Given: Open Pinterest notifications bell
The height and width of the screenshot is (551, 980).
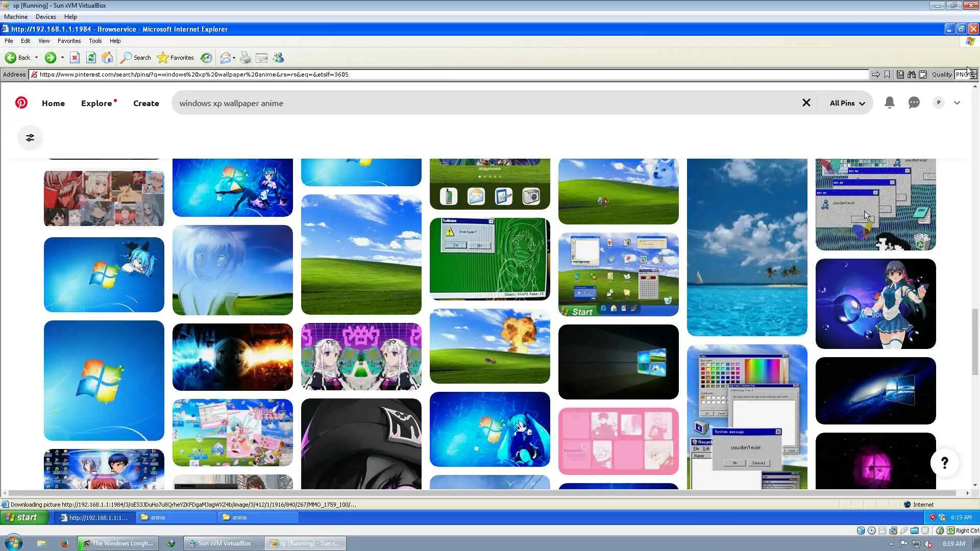Looking at the screenshot, I should 889,103.
